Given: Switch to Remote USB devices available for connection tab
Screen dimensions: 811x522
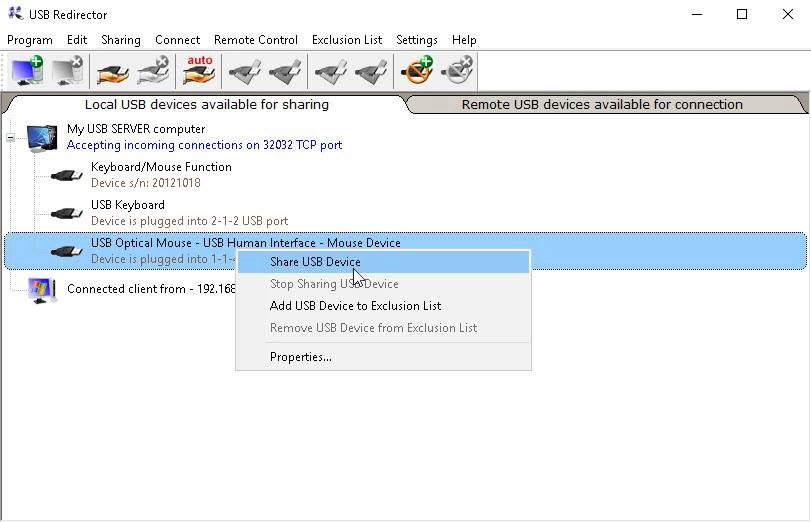Looking at the screenshot, I should [x=602, y=105].
